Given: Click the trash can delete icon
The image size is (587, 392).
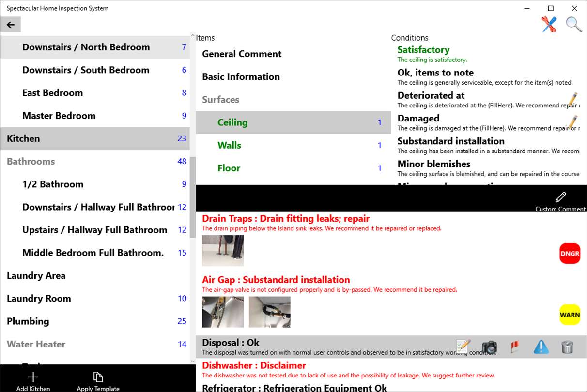Looking at the screenshot, I should click(x=567, y=347).
